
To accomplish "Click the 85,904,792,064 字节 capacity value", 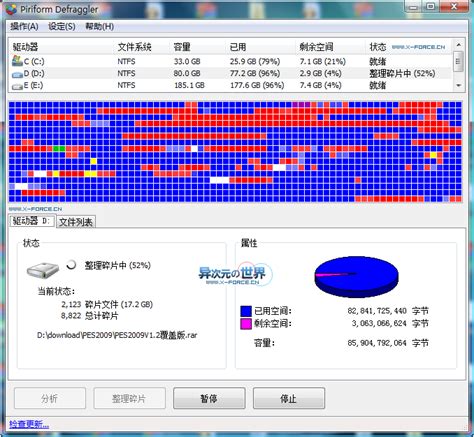I will coord(388,343).
